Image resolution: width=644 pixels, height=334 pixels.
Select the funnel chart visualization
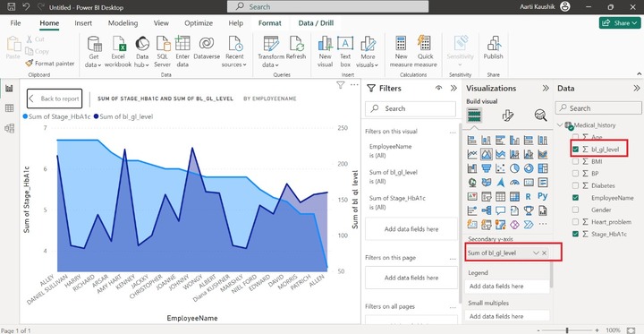487,167
